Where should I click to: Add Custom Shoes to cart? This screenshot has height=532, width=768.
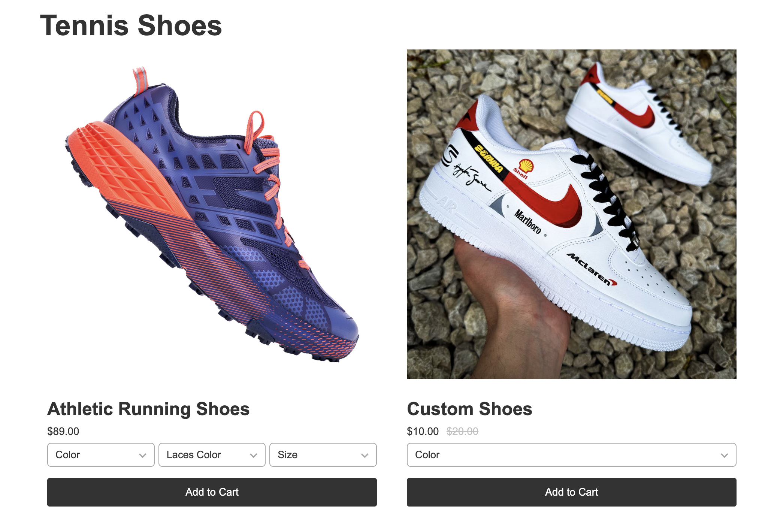point(572,492)
